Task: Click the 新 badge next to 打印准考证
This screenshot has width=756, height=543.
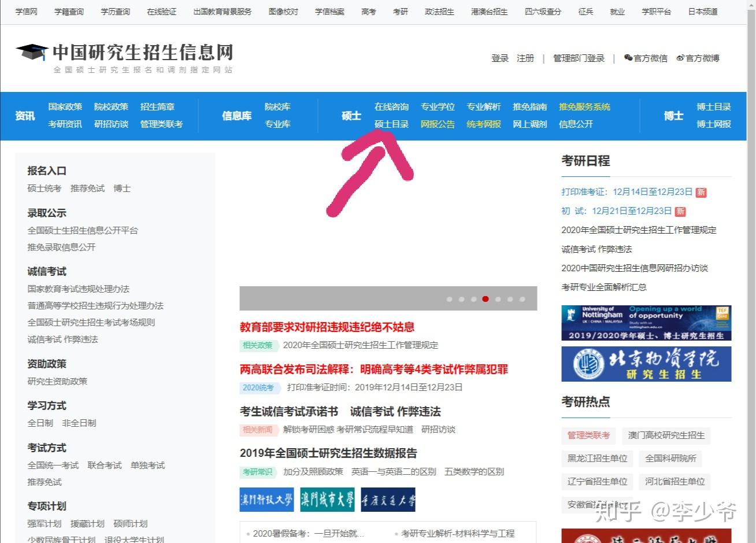Action: pyautogui.click(x=701, y=192)
